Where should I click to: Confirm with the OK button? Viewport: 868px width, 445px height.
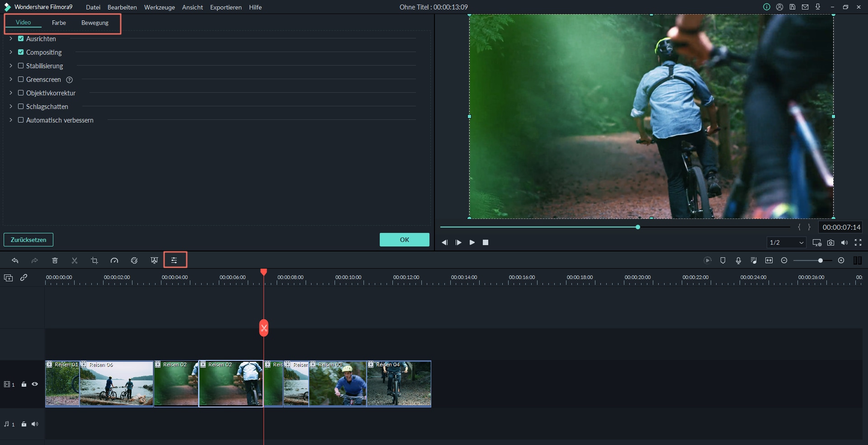405,240
